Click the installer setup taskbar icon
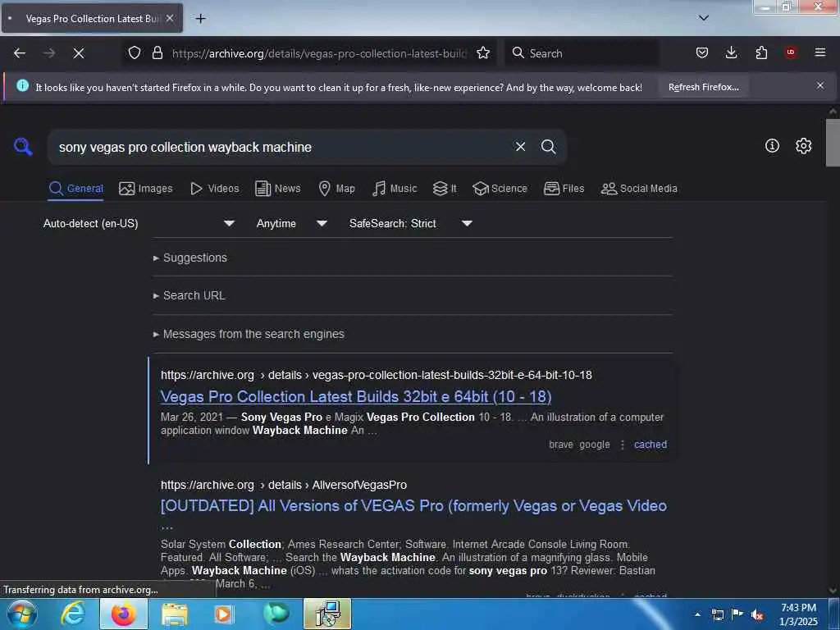Viewport: 840px width, 630px height. point(327,614)
